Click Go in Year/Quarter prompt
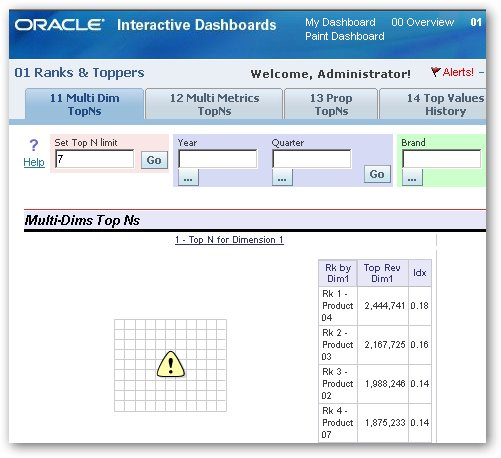This screenshot has height=458, width=501. [x=377, y=174]
